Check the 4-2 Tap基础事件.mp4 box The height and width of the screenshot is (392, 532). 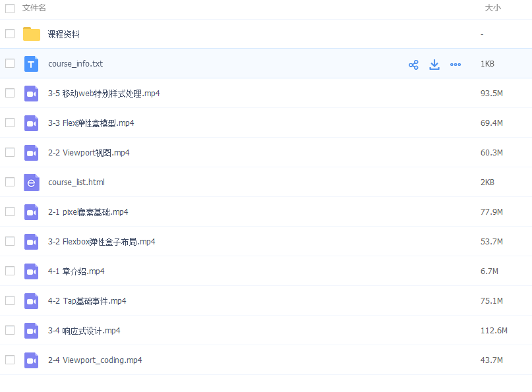click(x=10, y=300)
